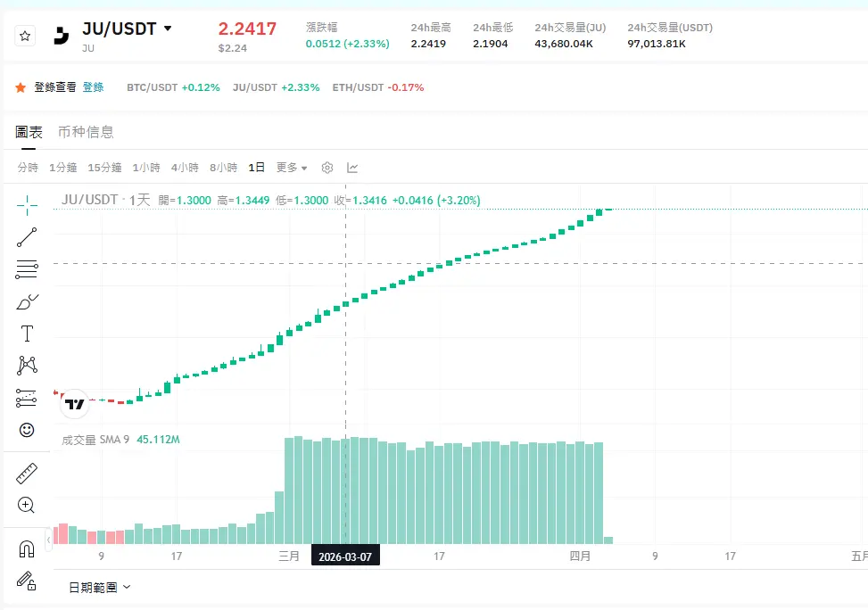Click the 24h交易量(USDT) value 97,013.81K

point(657,44)
